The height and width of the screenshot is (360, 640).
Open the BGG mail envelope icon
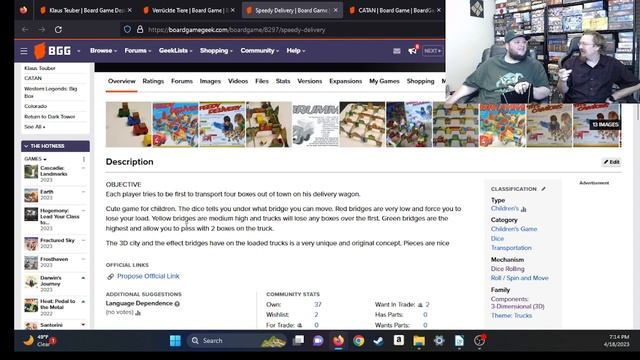tap(397, 51)
